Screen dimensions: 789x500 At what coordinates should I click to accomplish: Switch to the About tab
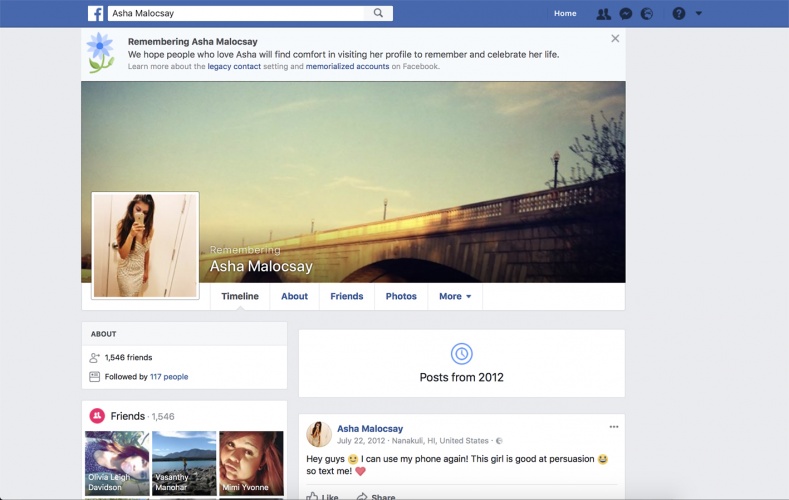tap(294, 296)
